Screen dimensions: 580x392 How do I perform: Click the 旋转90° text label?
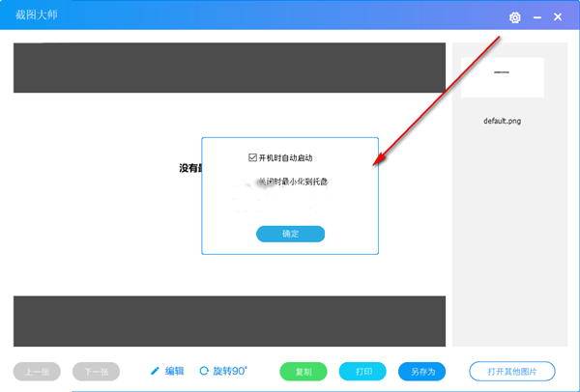pos(230,371)
